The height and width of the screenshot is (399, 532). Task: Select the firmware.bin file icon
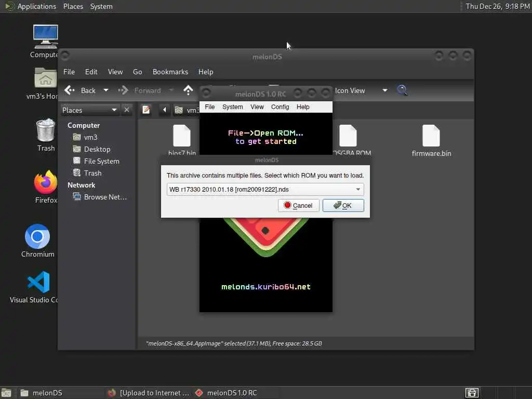(x=431, y=136)
